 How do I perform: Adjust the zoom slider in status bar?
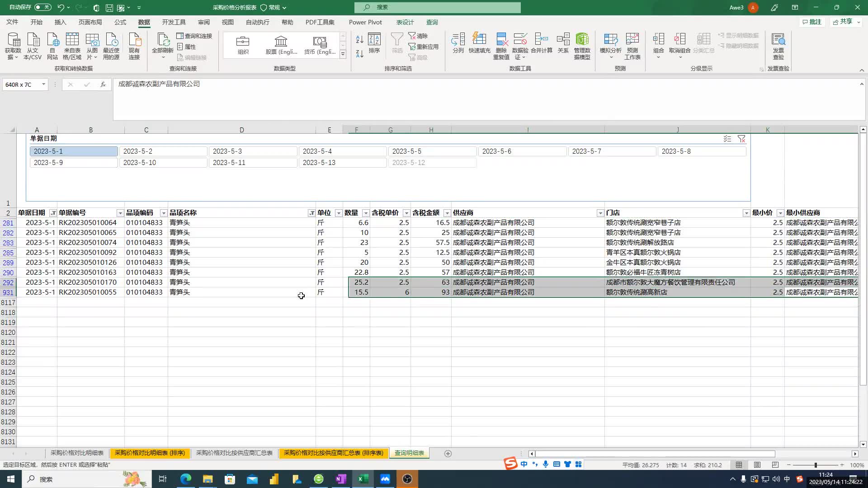tap(816, 465)
